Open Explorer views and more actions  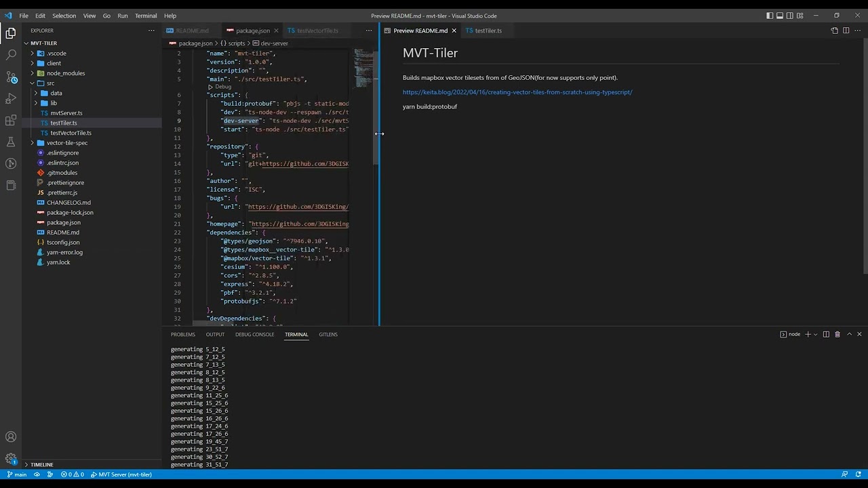click(x=151, y=30)
